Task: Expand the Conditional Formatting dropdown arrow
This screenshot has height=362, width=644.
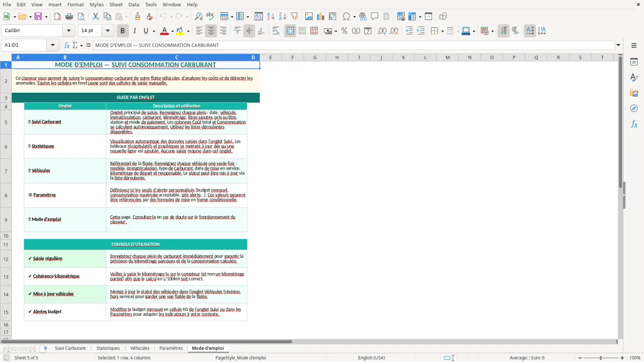Action: click(492, 31)
